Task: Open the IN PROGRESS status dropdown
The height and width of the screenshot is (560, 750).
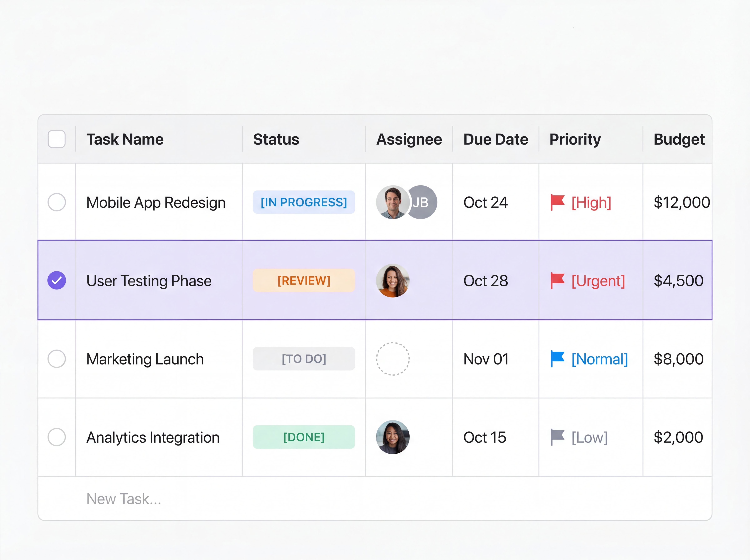Action: pos(304,202)
